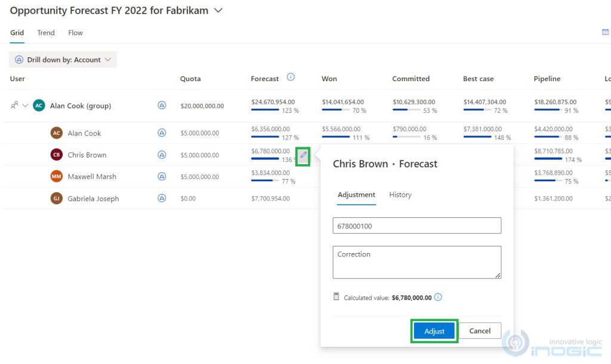Select the flag icon next to Chris Brown

[x=162, y=155]
